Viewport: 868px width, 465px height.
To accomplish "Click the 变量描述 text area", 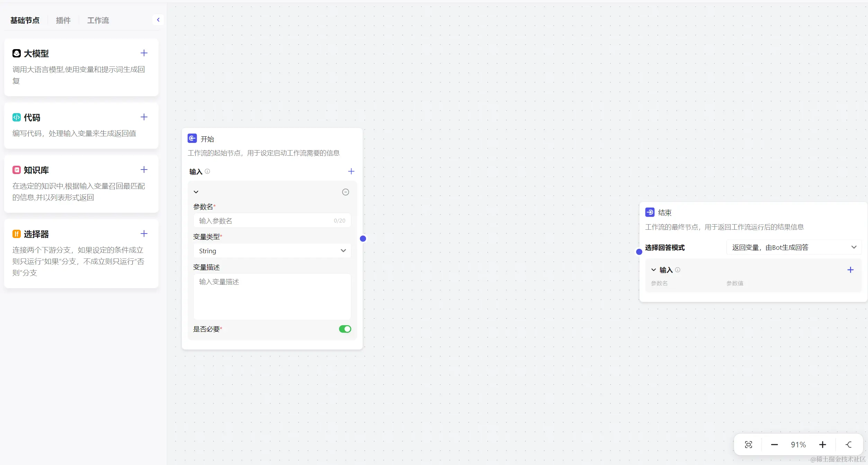I will (272, 296).
